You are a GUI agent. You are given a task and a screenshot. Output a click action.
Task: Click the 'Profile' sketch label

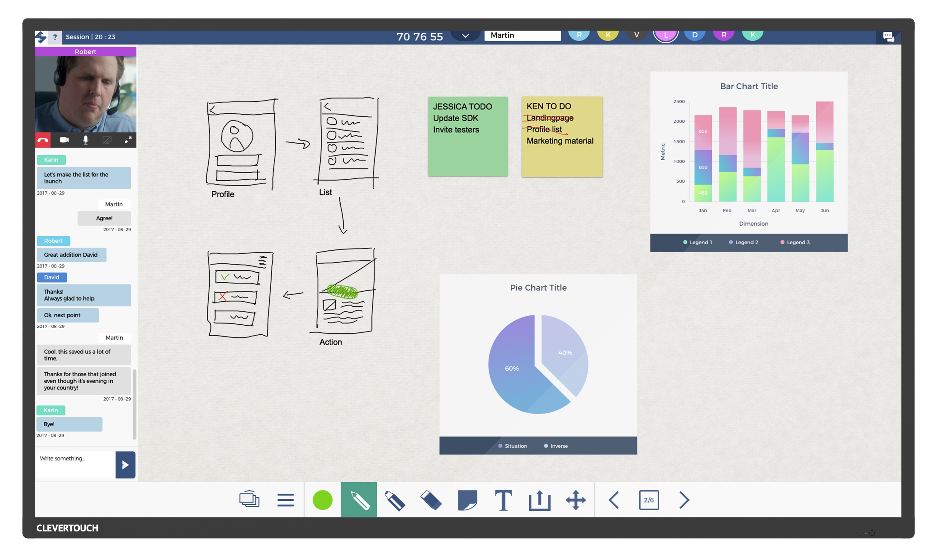pos(223,194)
